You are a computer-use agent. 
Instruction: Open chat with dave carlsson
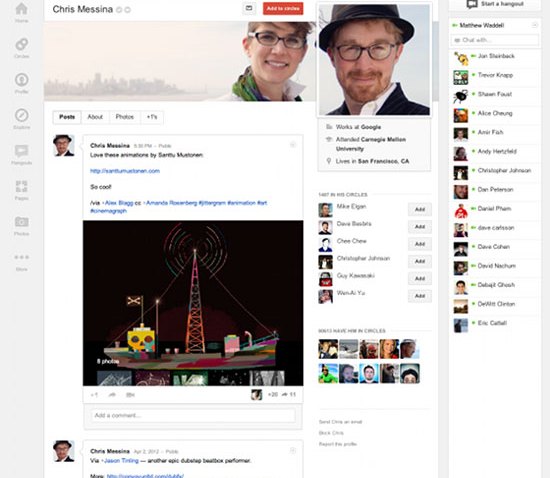coord(496,228)
